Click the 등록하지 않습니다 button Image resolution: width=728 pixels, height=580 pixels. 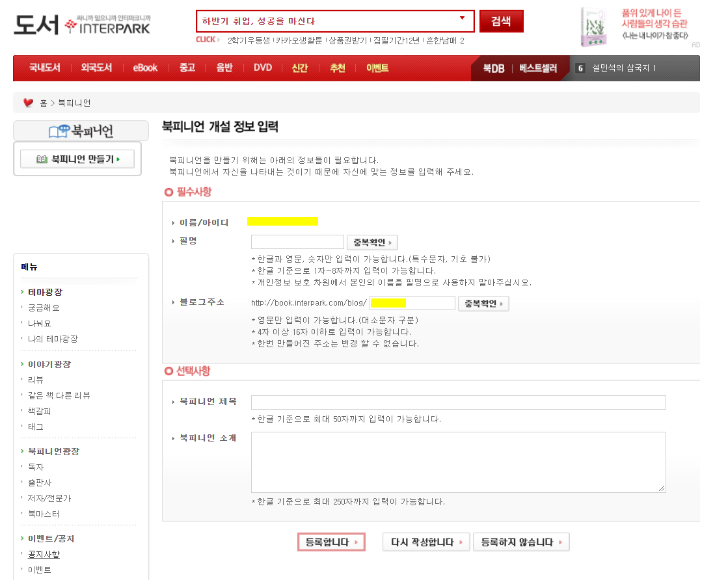tap(521, 542)
